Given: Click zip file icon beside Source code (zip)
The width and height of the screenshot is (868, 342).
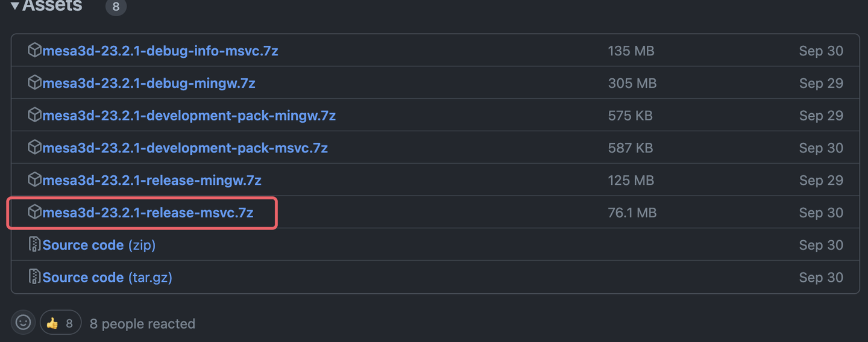Looking at the screenshot, I should [x=34, y=244].
